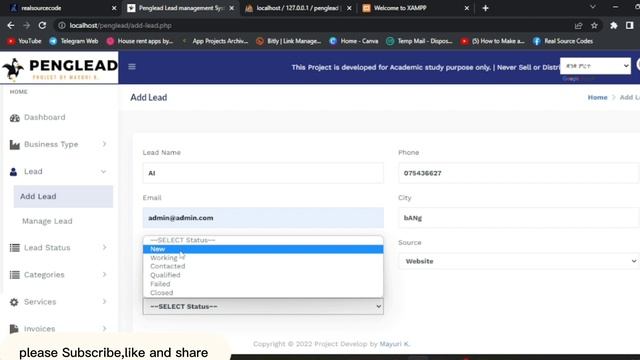Open the App Projects Archive bookmark

[x=215, y=41]
